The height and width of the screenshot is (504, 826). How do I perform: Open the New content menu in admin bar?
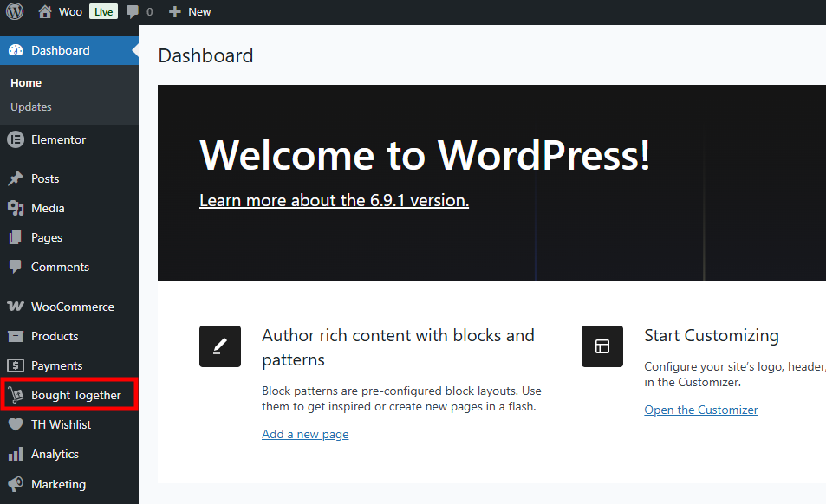click(190, 11)
